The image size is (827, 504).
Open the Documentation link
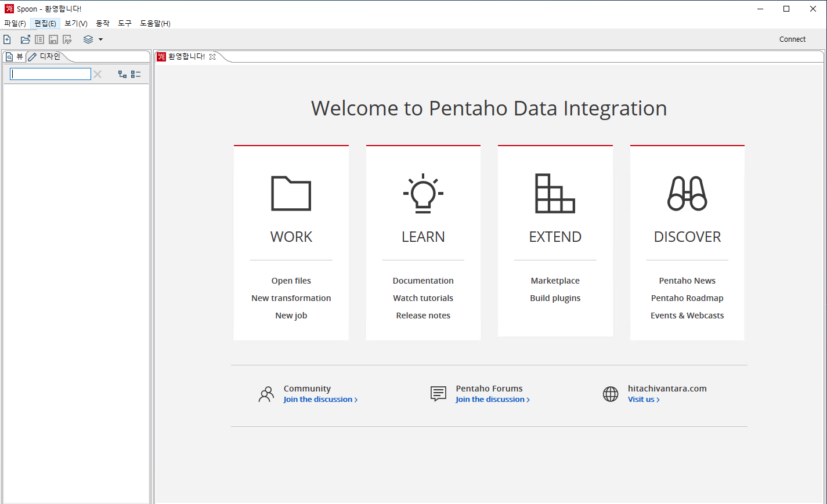(x=423, y=281)
